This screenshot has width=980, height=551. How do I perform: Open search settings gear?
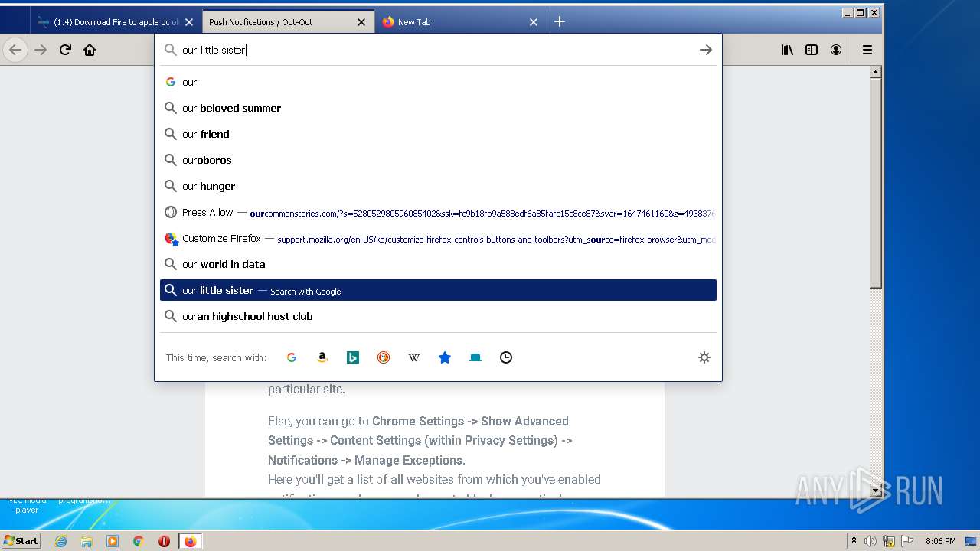coord(704,357)
